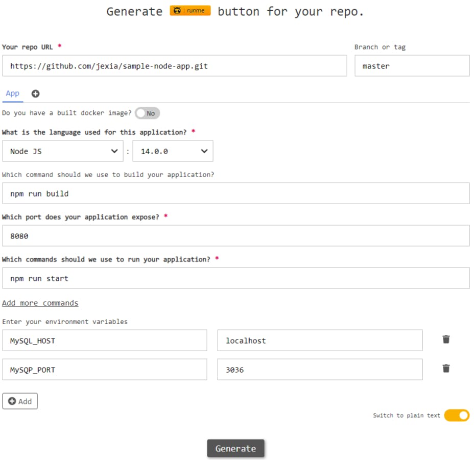The width and height of the screenshot is (476, 460).
Task: Delete the MySQL_HOST environment variable
Action: click(x=446, y=340)
